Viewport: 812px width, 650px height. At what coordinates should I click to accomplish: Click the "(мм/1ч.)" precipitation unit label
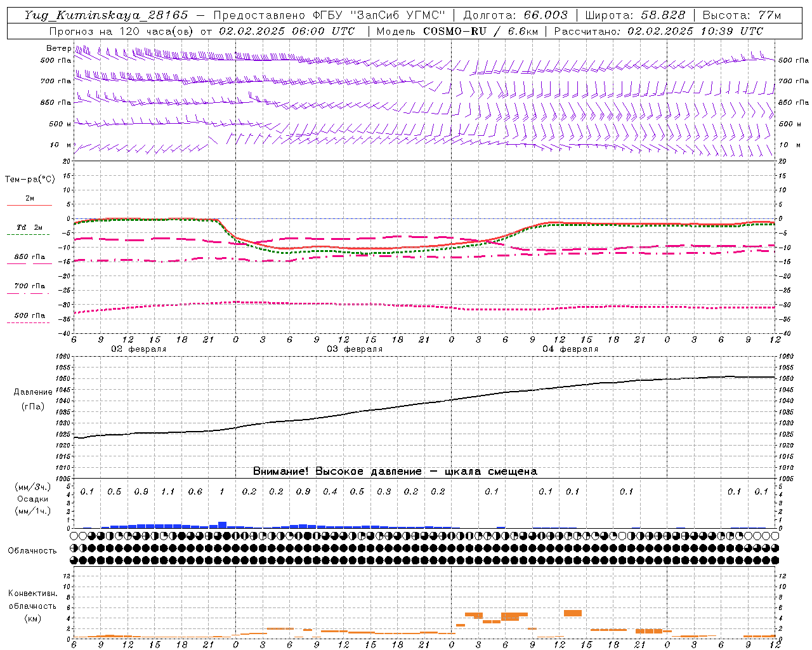pyautogui.click(x=33, y=511)
